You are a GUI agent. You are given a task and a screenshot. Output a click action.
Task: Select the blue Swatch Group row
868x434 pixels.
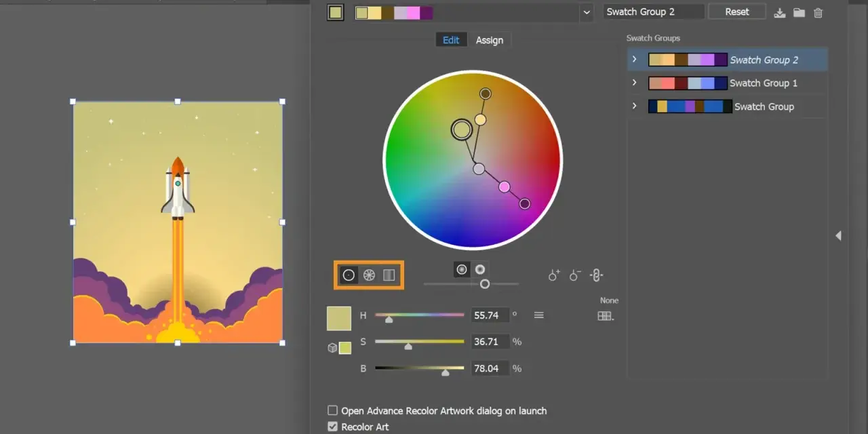pyautogui.click(x=728, y=106)
